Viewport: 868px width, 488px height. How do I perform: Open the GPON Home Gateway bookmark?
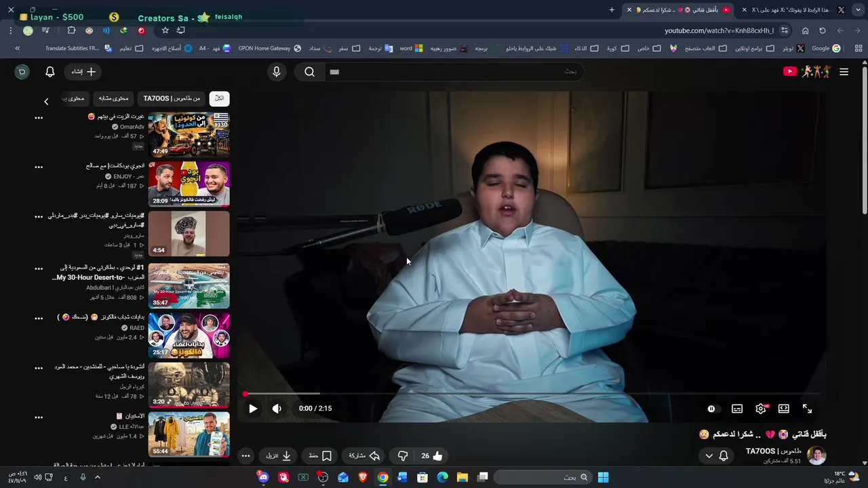pos(269,48)
